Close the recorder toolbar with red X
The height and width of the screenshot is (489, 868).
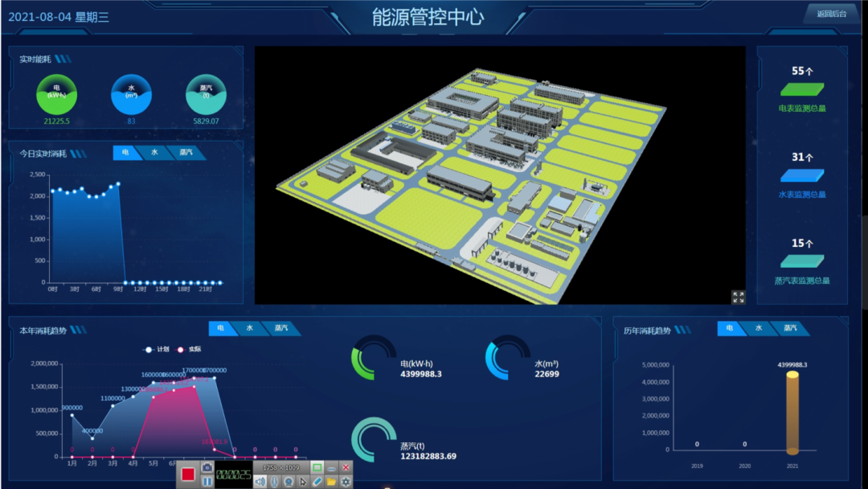(x=346, y=468)
